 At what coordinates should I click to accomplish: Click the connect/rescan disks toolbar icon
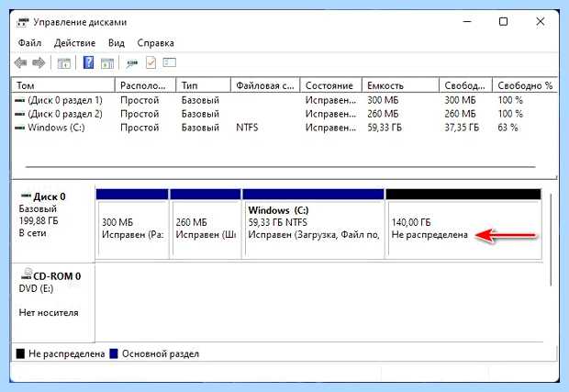132,63
